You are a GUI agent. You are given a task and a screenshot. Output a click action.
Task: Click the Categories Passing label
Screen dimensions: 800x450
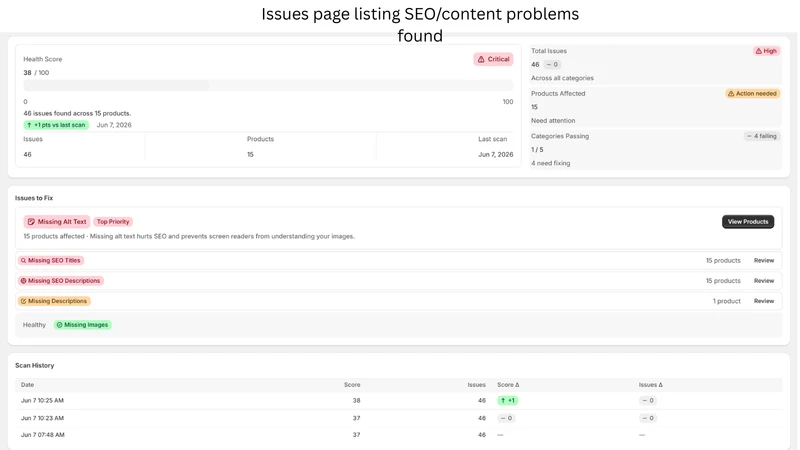pyautogui.click(x=560, y=136)
